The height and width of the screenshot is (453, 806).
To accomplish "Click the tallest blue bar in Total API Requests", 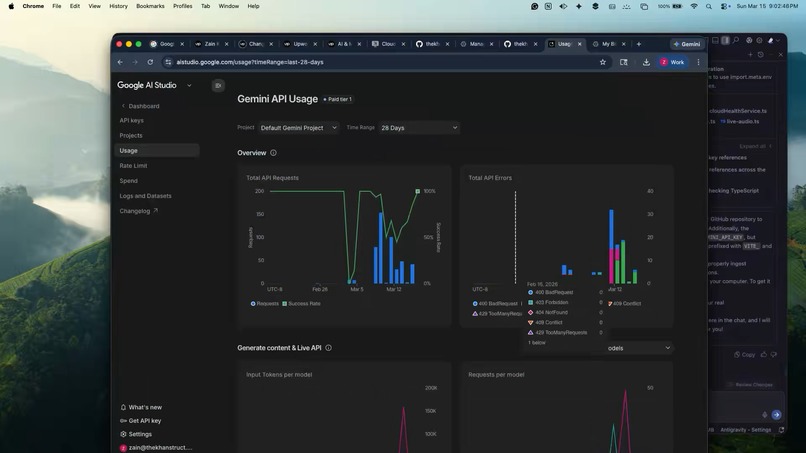I will coord(380,248).
